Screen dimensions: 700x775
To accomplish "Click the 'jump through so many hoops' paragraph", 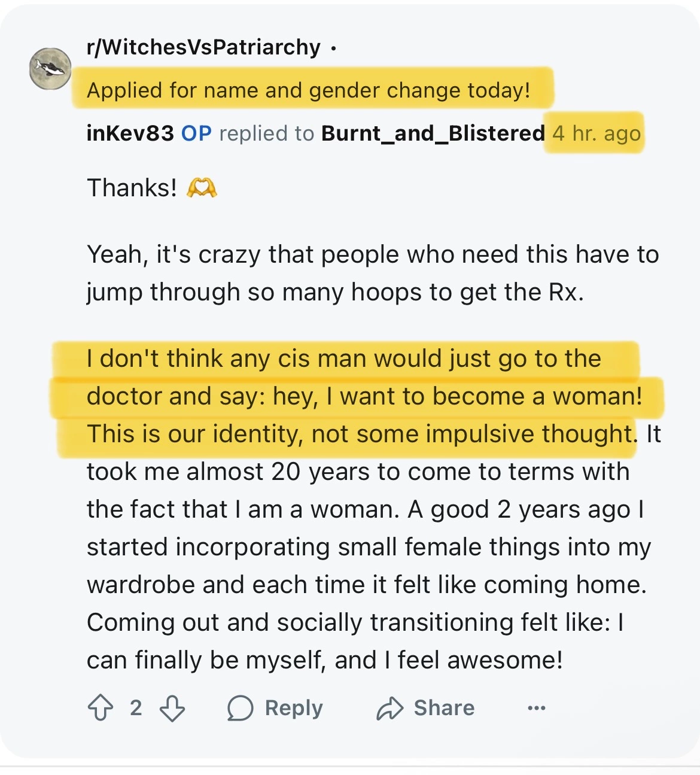I will click(x=335, y=292).
